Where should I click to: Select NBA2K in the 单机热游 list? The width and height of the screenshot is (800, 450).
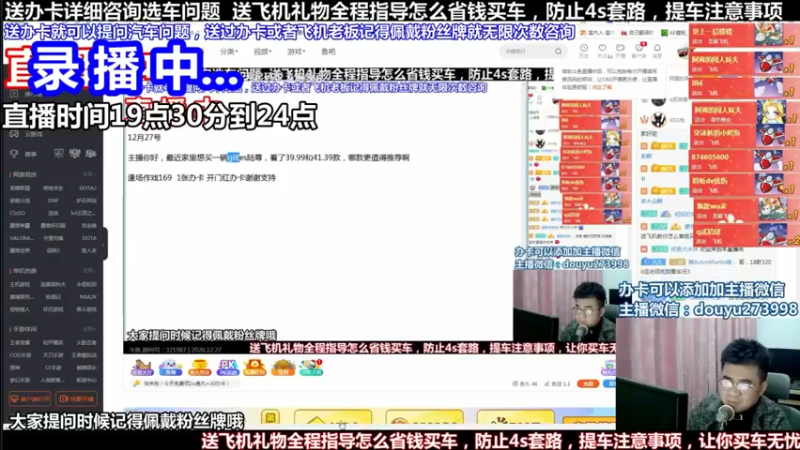tap(88, 296)
